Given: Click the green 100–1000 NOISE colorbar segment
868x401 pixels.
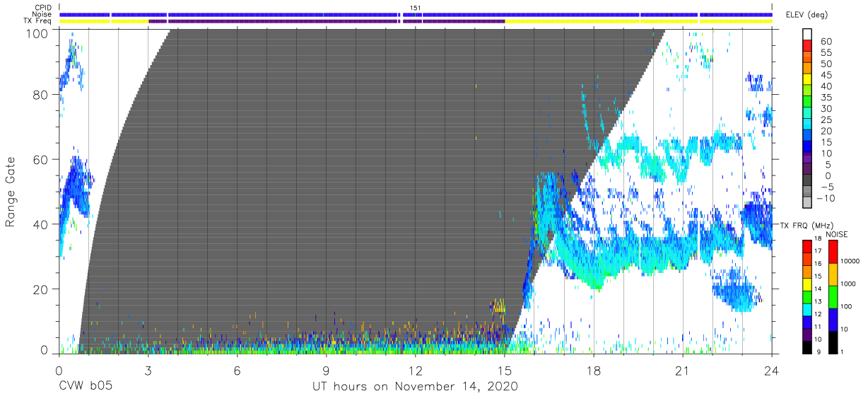Looking at the screenshot, I should 834,296.
